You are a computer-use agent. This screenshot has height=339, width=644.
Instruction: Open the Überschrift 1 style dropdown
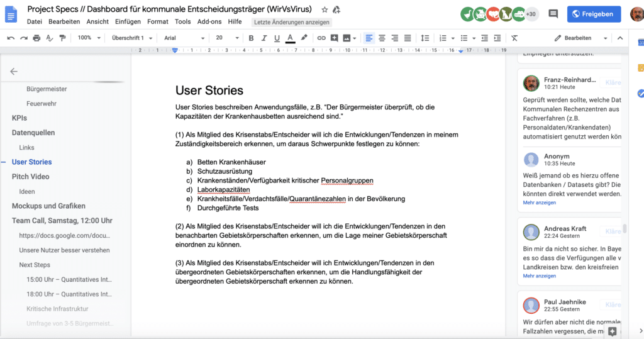pos(132,38)
